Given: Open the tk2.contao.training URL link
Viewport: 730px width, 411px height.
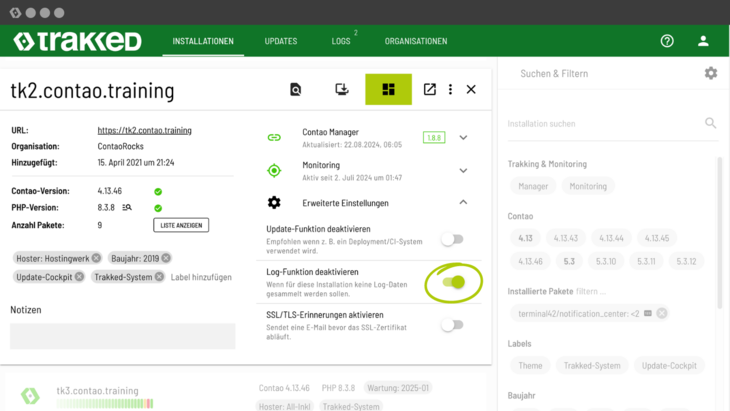Looking at the screenshot, I should (144, 130).
